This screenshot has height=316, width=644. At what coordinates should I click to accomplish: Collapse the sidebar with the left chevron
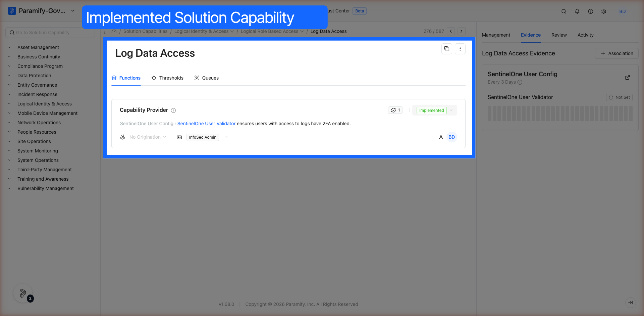click(x=105, y=33)
